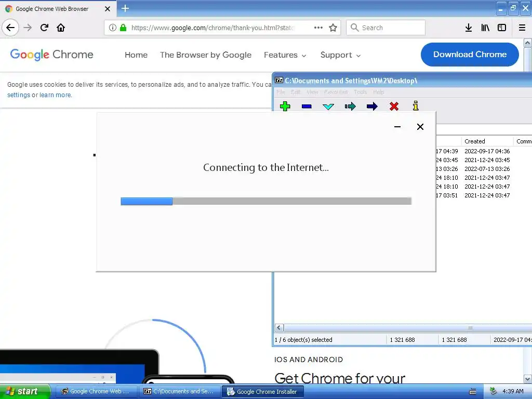Screen dimensions: 532x399
Task: Open the View menu in 7-Zip
Action: [312, 92]
